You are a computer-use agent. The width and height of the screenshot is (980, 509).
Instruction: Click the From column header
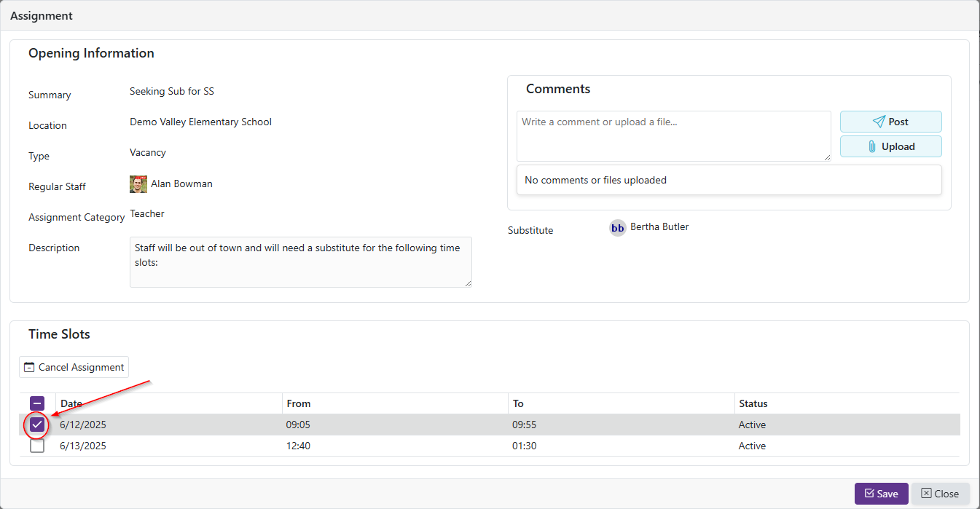tap(299, 403)
